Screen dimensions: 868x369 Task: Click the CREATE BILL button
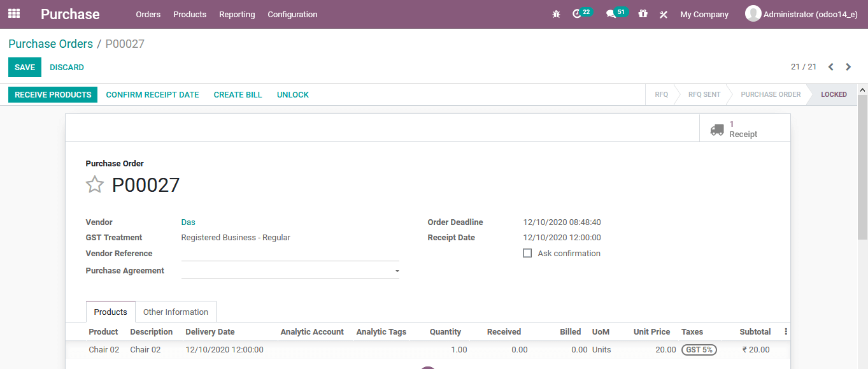point(238,94)
